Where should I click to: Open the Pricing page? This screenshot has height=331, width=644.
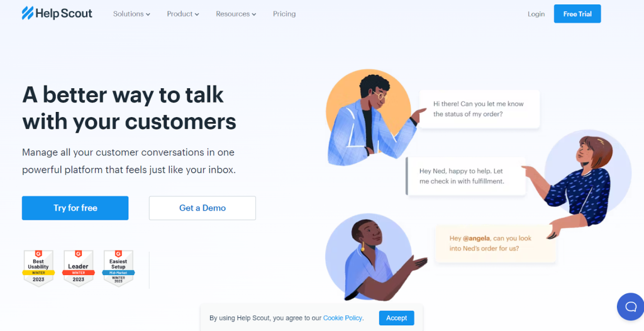284,14
